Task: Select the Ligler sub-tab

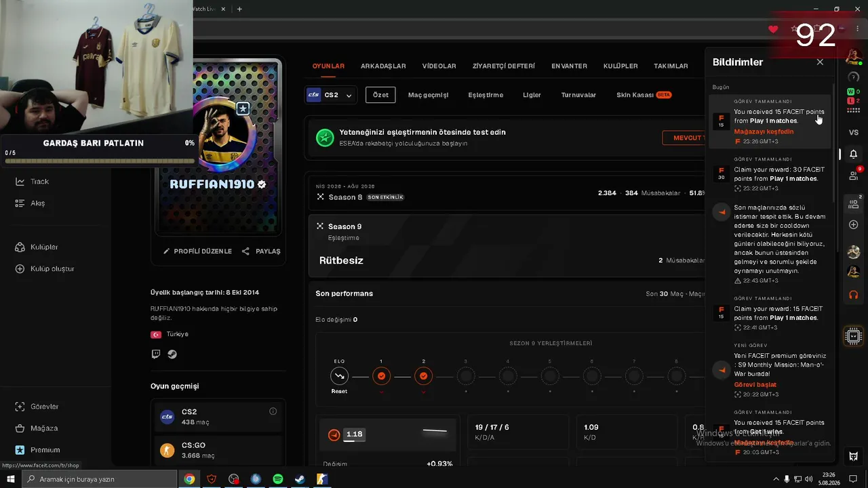Action: click(x=532, y=95)
